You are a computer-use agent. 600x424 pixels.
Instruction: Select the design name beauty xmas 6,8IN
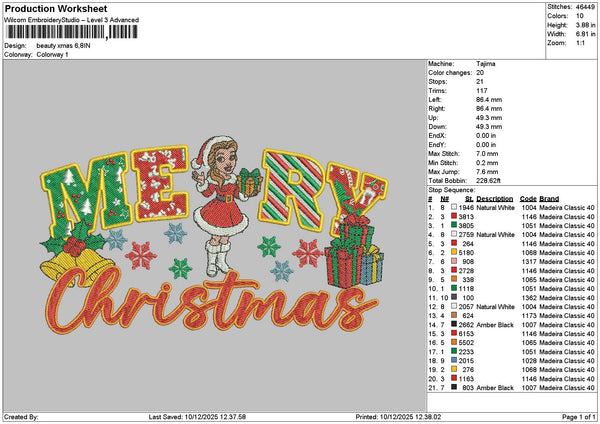point(64,46)
